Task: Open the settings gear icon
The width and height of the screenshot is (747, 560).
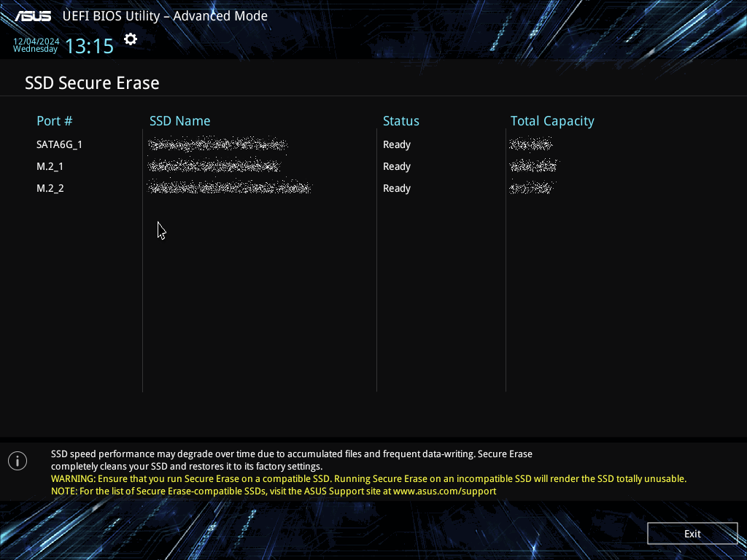Action: pos(131,39)
